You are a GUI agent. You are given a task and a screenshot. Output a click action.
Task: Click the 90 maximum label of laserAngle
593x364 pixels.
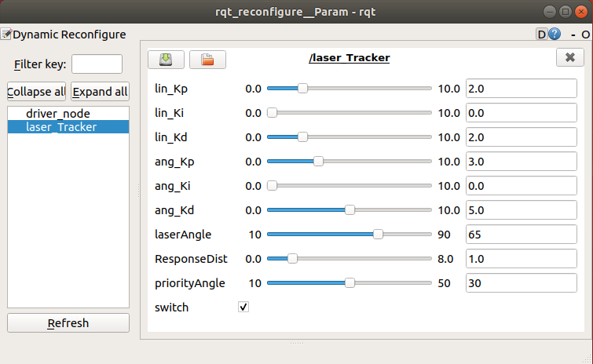click(444, 235)
